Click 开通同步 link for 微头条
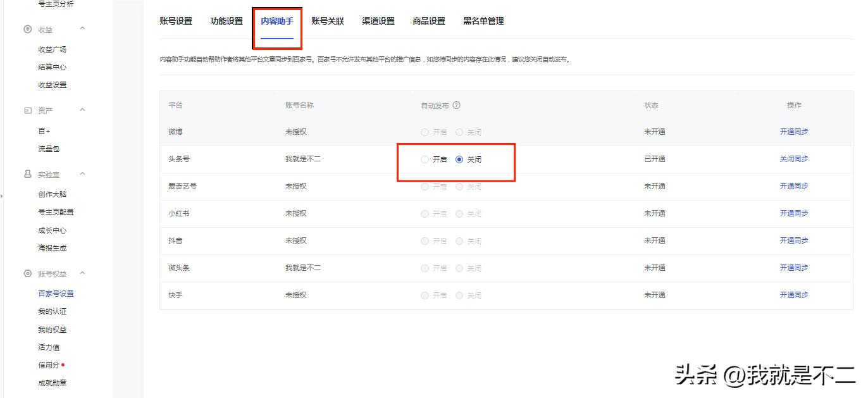 794,268
